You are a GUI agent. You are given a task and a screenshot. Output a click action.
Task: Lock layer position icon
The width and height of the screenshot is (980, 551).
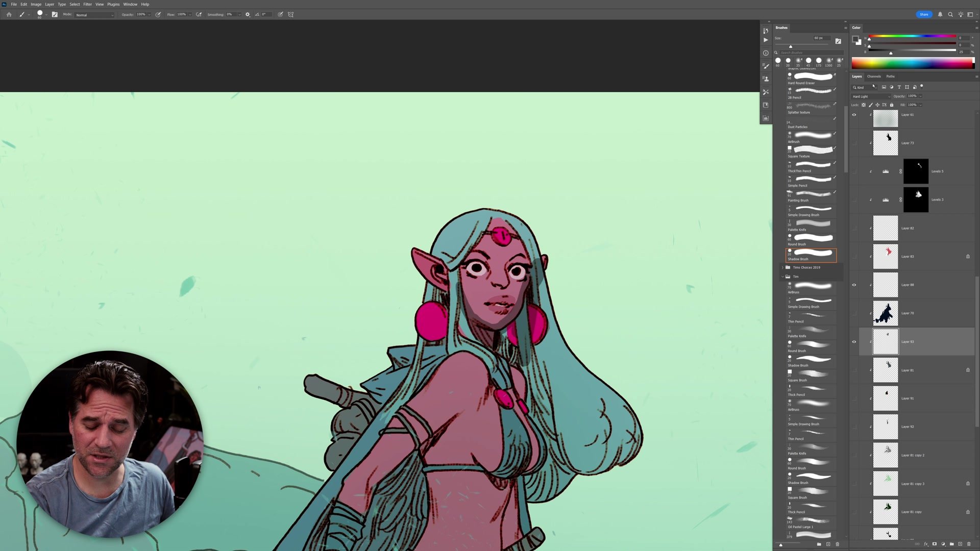point(877,105)
